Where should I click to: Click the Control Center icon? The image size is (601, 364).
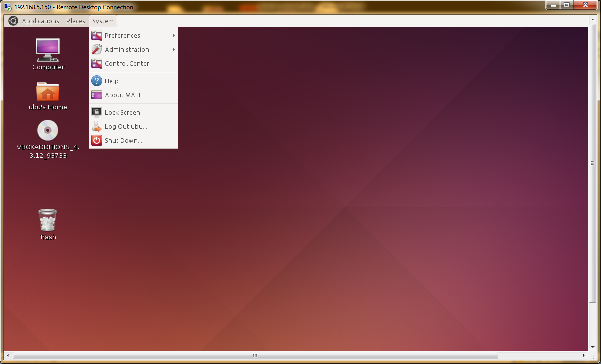click(x=97, y=64)
